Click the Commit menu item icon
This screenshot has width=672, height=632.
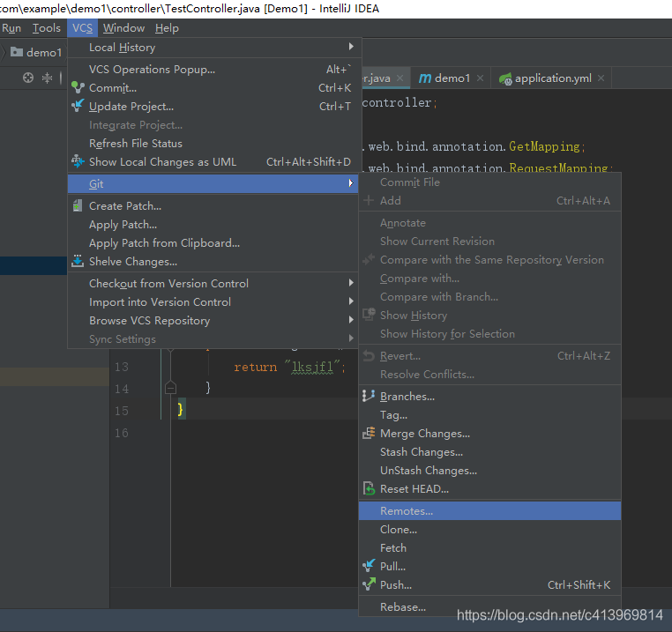tap(78, 87)
